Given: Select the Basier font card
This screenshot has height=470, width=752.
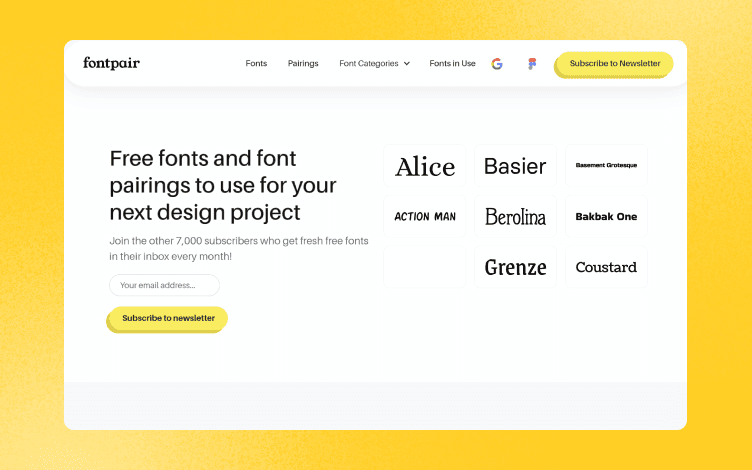Looking at the screenshot, I should pyautogui.click(x=515, y=165).
